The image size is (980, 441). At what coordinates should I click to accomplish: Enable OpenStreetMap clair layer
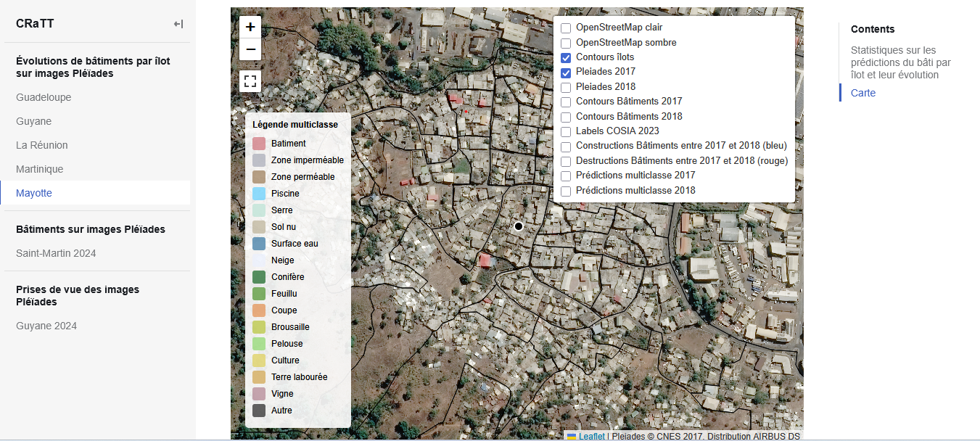[x=566, y=28]
